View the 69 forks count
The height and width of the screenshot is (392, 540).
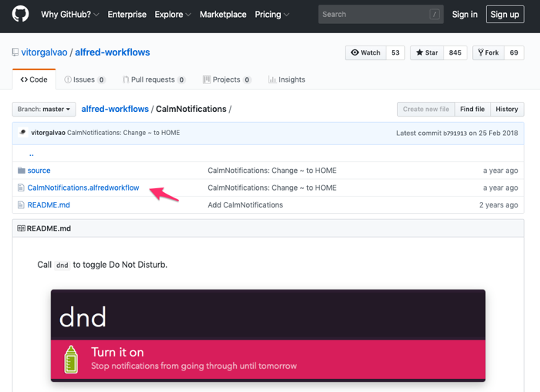[x=514, y=52]
